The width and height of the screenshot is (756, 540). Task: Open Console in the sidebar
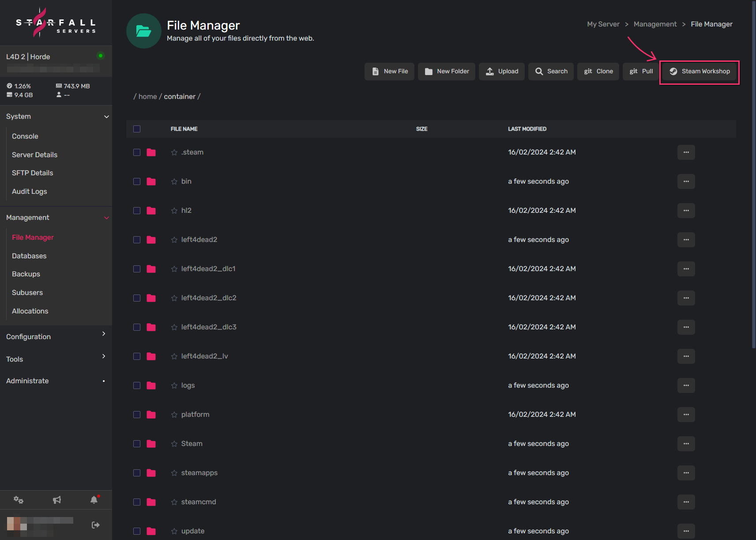pos(25,136)
